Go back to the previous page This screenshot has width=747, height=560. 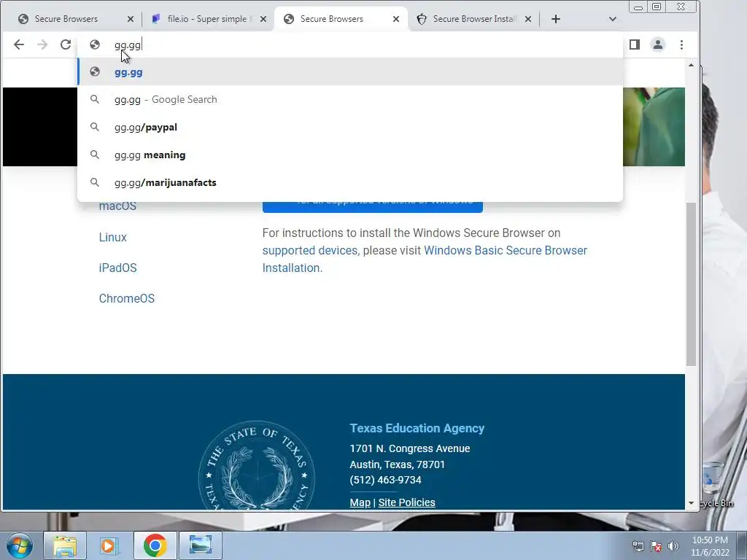18,44
